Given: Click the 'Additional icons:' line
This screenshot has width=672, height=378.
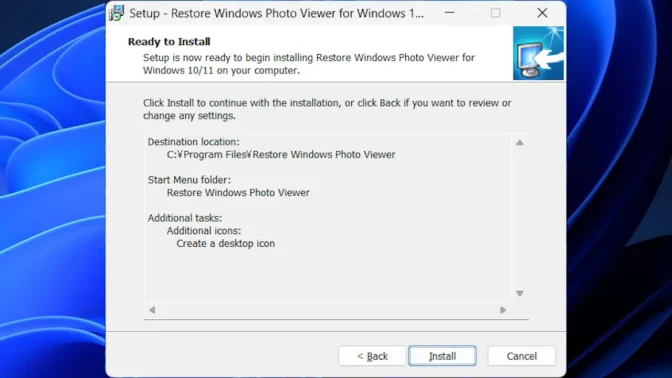Looking at the screenshot, I should coord(204,231).
